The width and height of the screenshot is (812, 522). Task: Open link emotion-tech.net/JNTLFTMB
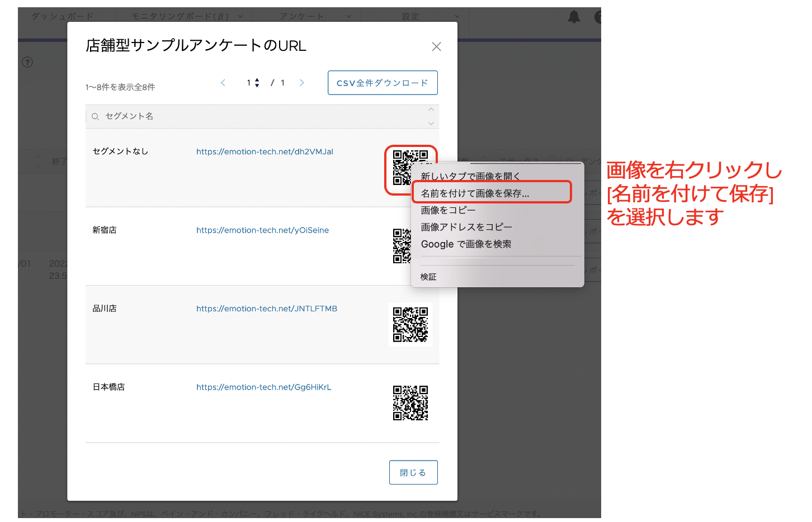(x=267, y=309)
